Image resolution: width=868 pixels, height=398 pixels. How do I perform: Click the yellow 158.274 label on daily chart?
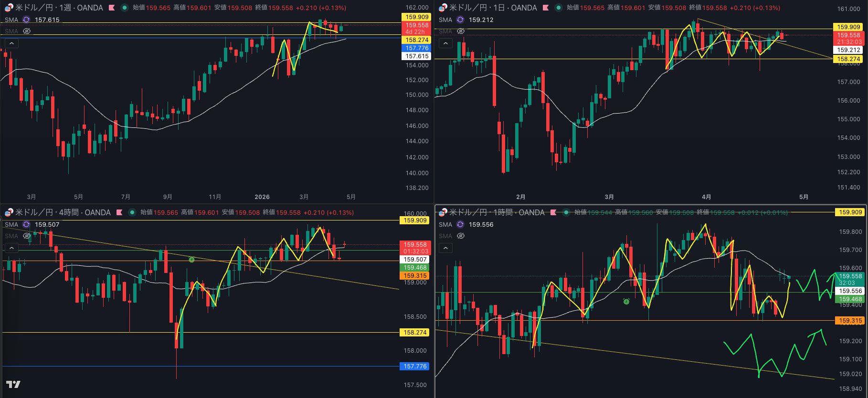click(x=849, y=59)
